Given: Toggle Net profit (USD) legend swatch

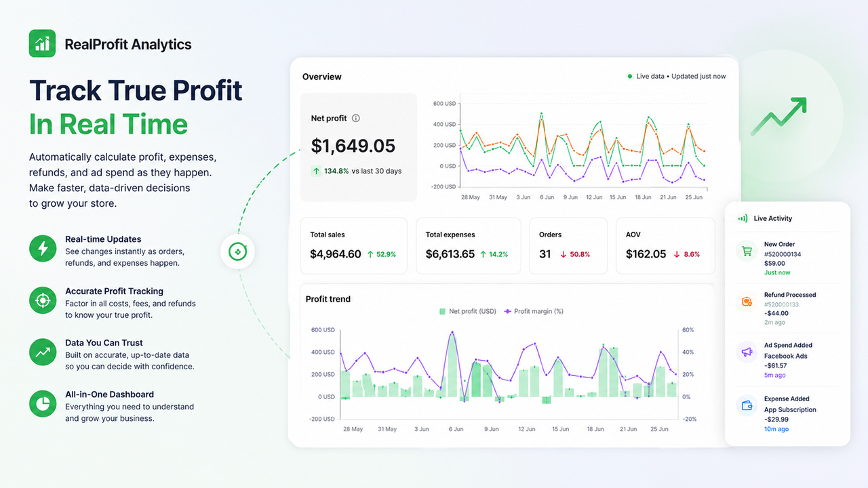Looking at the screenshot, I should coord(442,312).
